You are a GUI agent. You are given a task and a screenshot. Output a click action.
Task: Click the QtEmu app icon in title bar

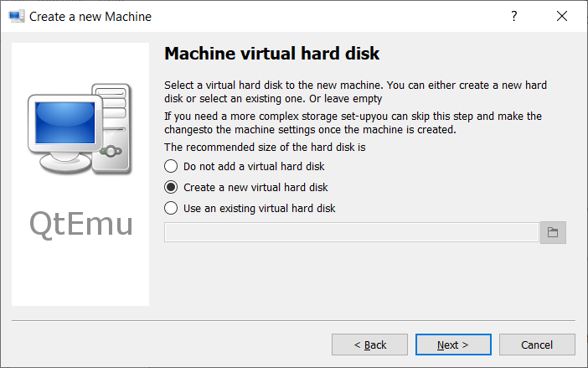16,17
